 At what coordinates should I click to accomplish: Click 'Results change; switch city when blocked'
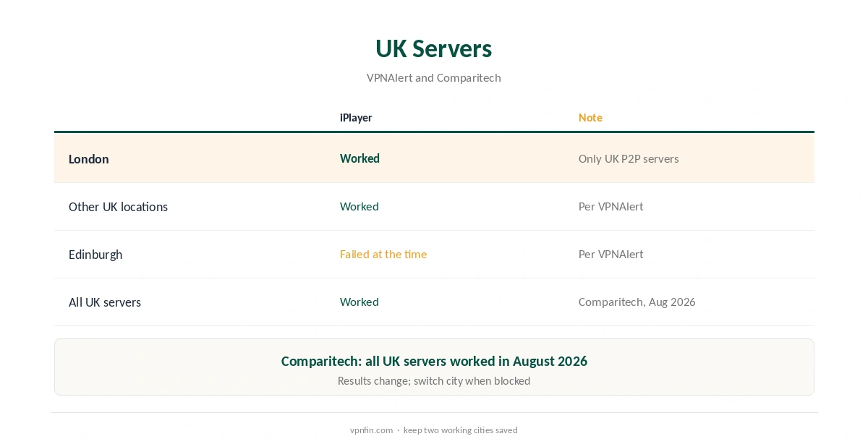pyautogui.click(x=434, y=380)
